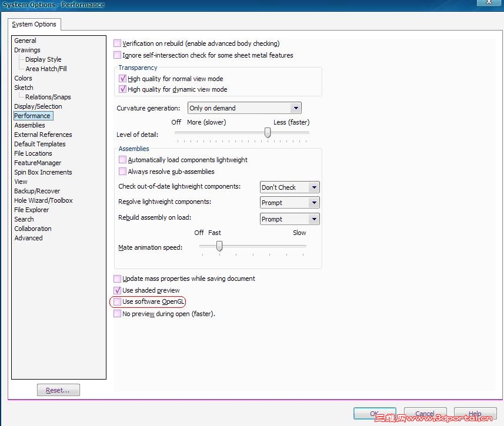504x426 pixels.
Task: Click the Cancel button
Action: pyautogui.click(x=425, y=414)
